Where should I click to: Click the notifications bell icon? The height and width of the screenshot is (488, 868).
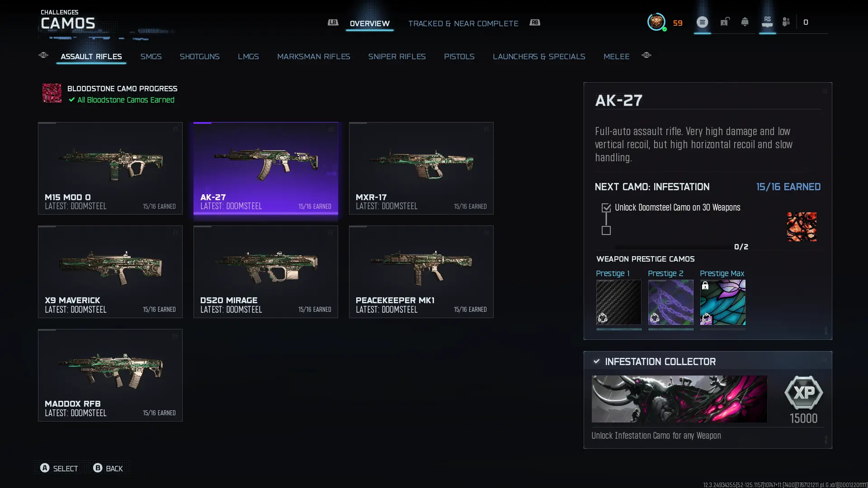click(745, 22)
